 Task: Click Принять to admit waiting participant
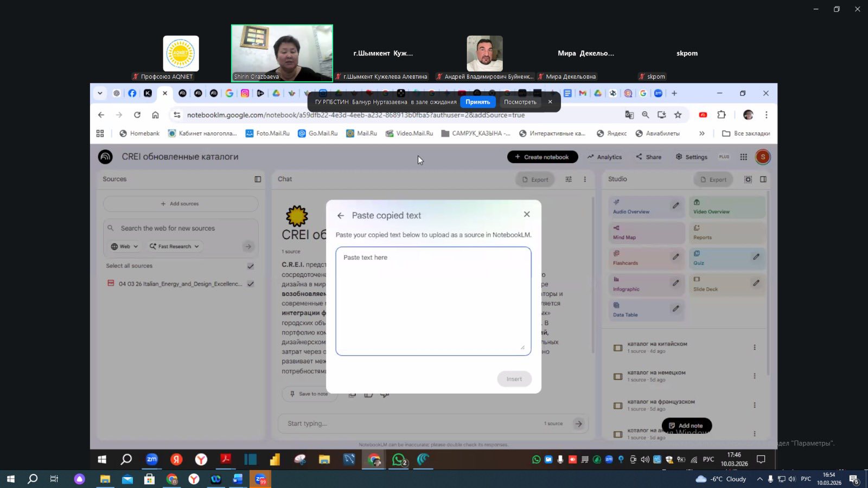pos(477,102)
